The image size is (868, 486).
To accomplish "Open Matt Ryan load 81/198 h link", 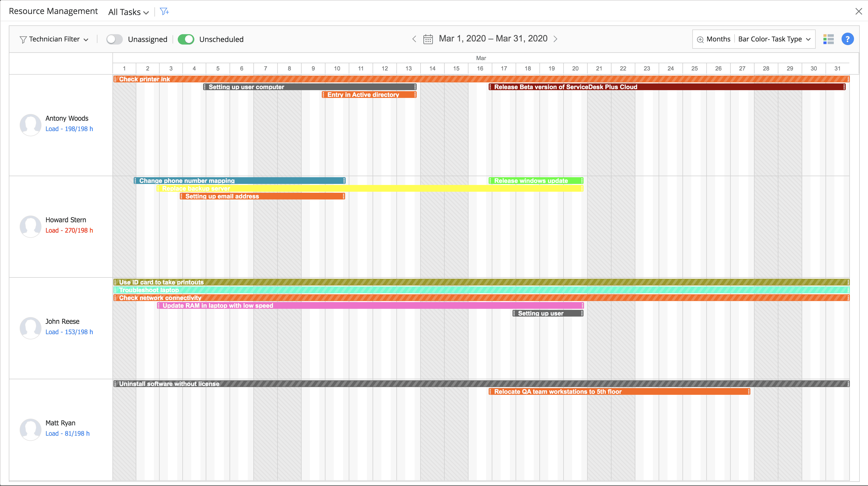I will tap(67, 433).
